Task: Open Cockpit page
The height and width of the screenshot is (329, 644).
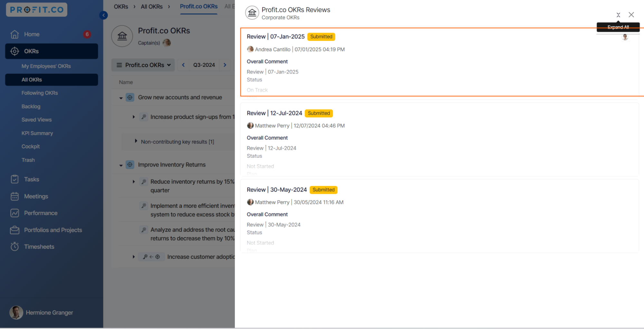Action: coord(31,146)
